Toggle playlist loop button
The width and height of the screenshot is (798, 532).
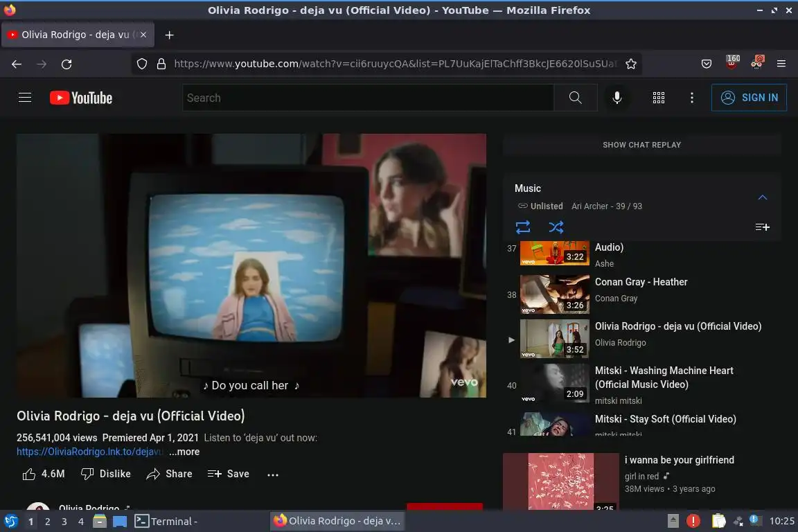[x=523, y=227]
